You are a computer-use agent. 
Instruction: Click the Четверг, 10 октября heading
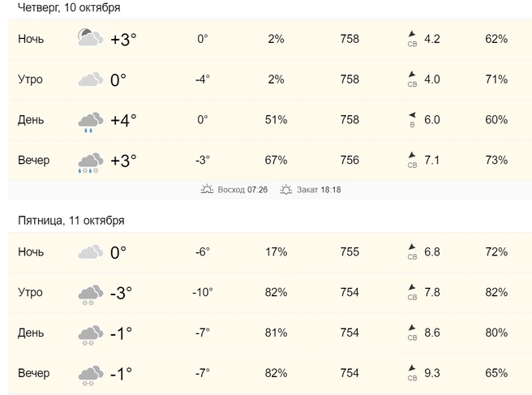pyautogui.click(x=69, y=8)
